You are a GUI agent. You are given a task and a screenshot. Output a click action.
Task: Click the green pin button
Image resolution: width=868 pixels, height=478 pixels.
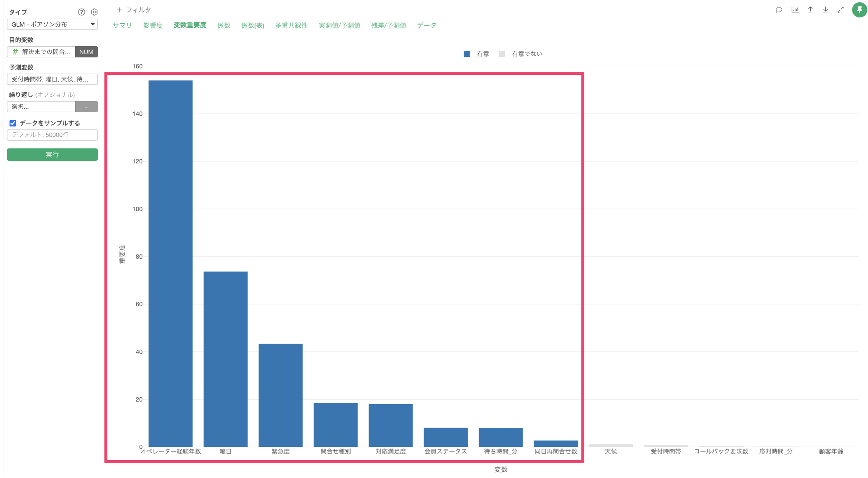click(859, 10)
